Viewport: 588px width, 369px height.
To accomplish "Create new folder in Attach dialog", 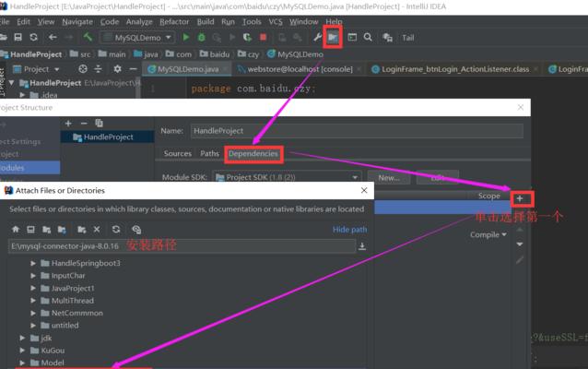I will pos(81,229).
